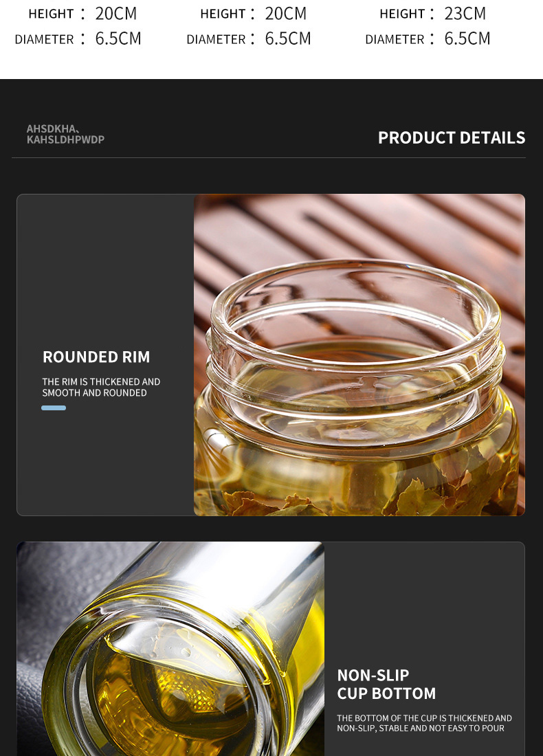Click the AHSDKHA KAHSLDHPWDP brand text
The image size is (543, 756).
(x=65, y=134)
